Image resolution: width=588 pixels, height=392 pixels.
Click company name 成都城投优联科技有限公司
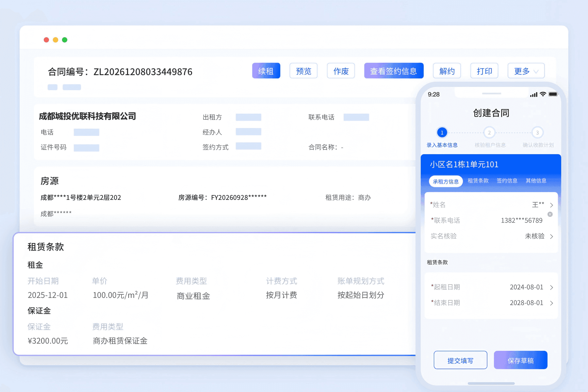(x=87, y=116)
